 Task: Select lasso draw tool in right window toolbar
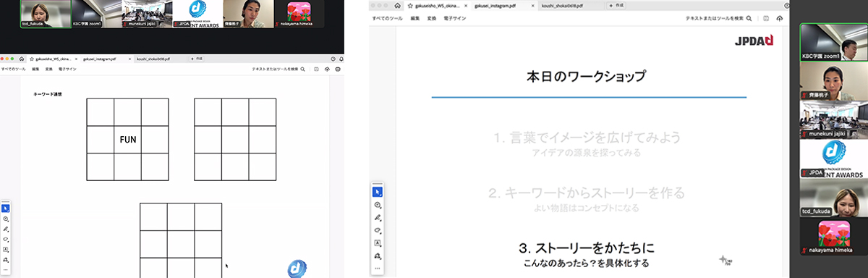378,230
